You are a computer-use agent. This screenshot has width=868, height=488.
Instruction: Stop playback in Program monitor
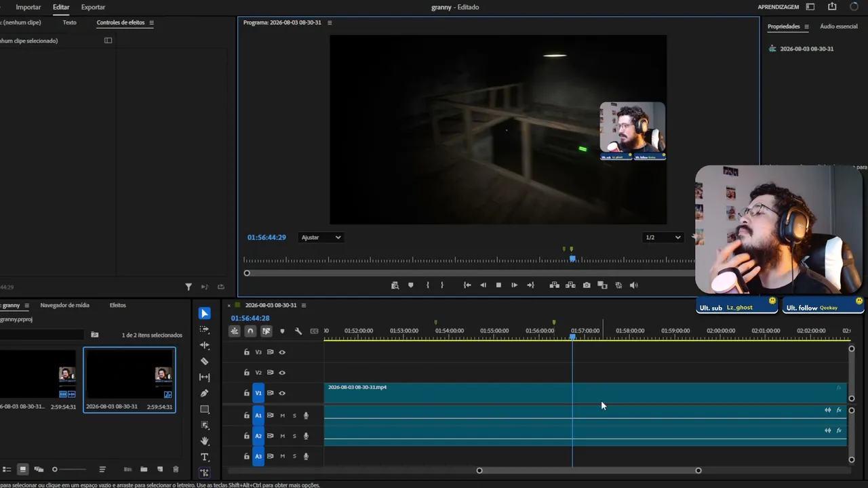click(x=498, y=285)
